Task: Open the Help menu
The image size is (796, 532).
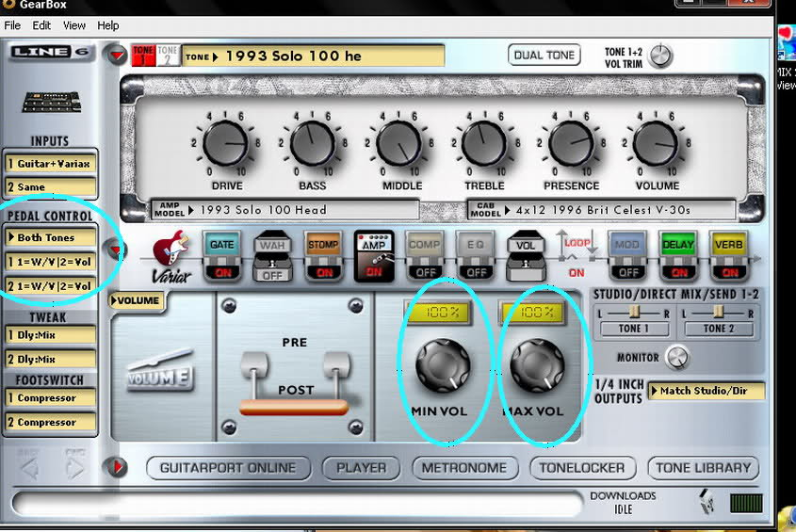Action: 107,25
